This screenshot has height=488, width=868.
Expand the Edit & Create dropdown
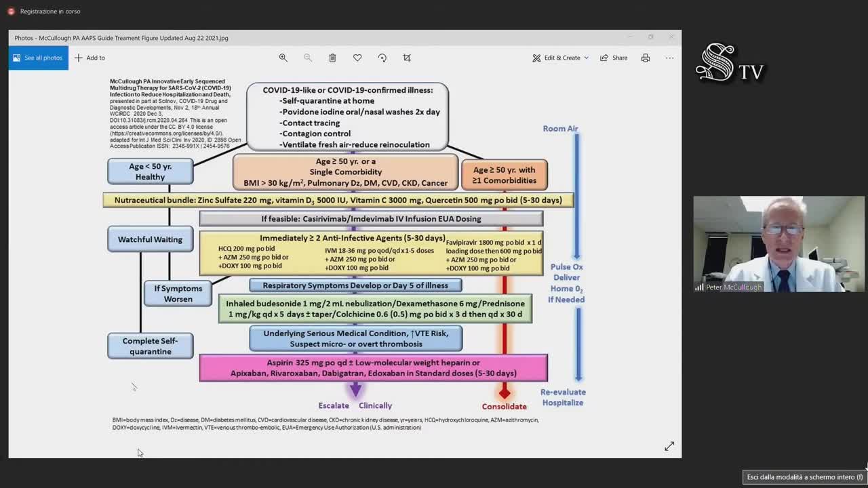(x=560, y=58)
